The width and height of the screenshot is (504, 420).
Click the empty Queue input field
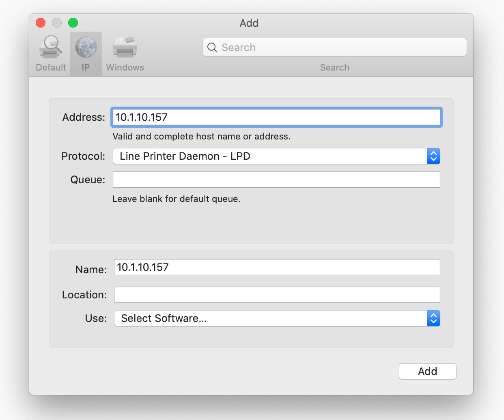click(x=276, y=180)
